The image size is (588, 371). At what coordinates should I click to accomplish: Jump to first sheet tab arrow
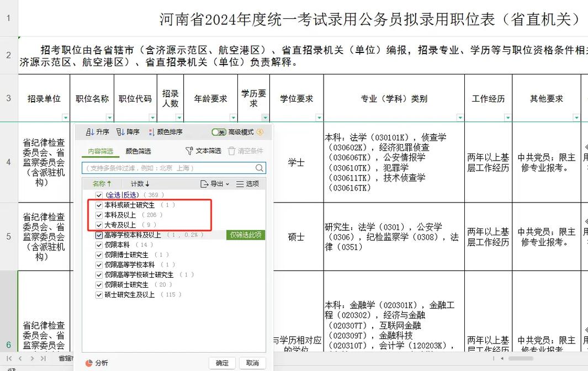(x=9, y=358)
